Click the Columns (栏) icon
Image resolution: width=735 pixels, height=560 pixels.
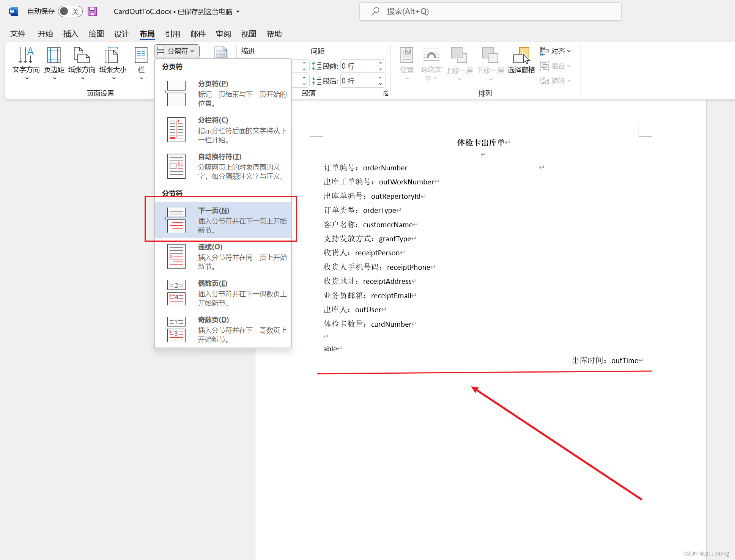[x=141, y=56]
